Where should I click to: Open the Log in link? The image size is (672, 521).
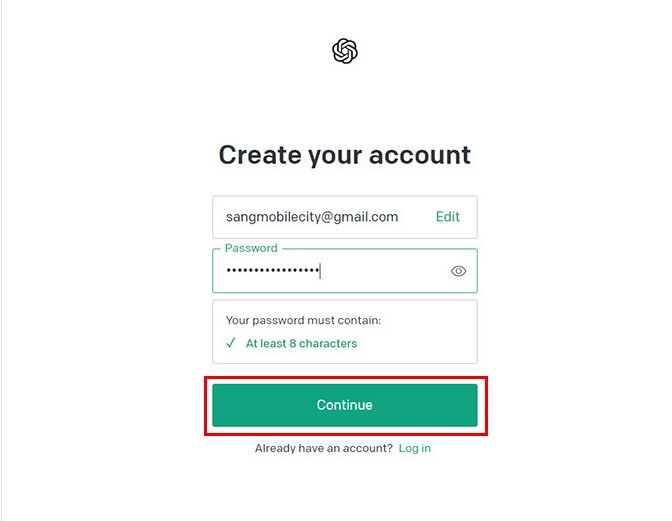414,448
